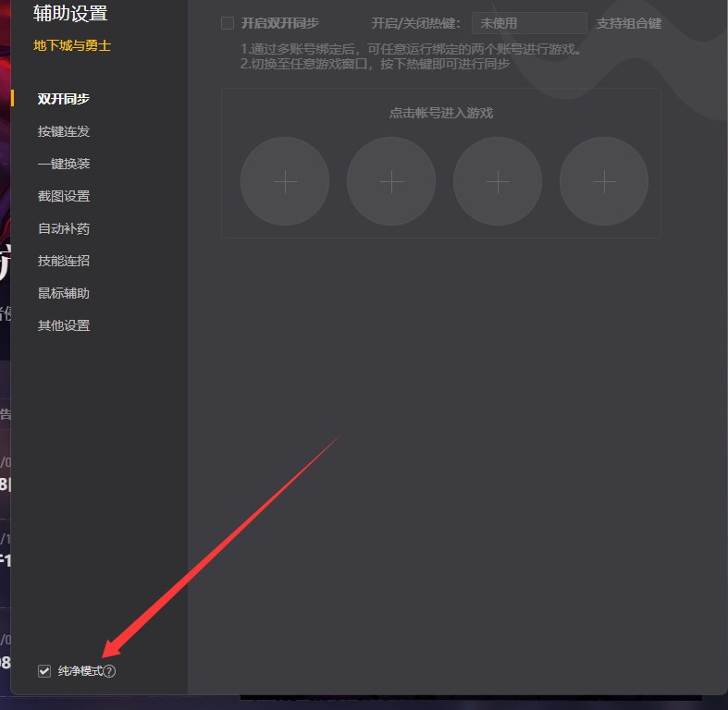Image resolution: width=728 pixels, height=710 pixels.
Task: Select 鼠标辅助 in the sidebar
Action: click(64, 293)
